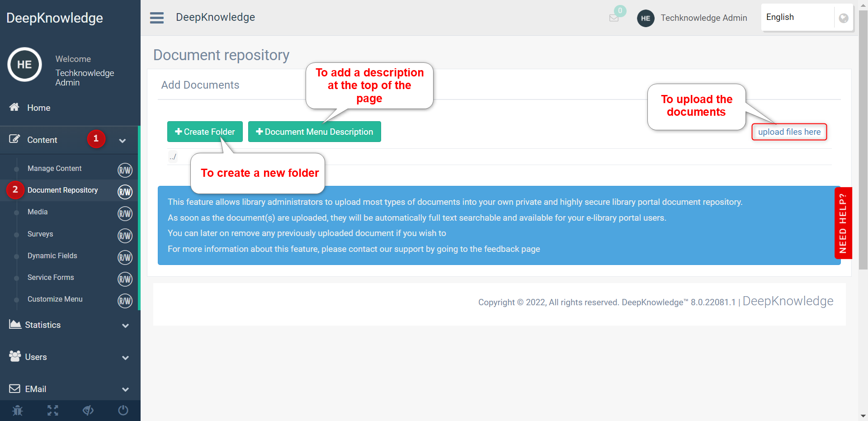868x421 pixels.
Task: Open the Surveys sidebar item
Action: 40,234
